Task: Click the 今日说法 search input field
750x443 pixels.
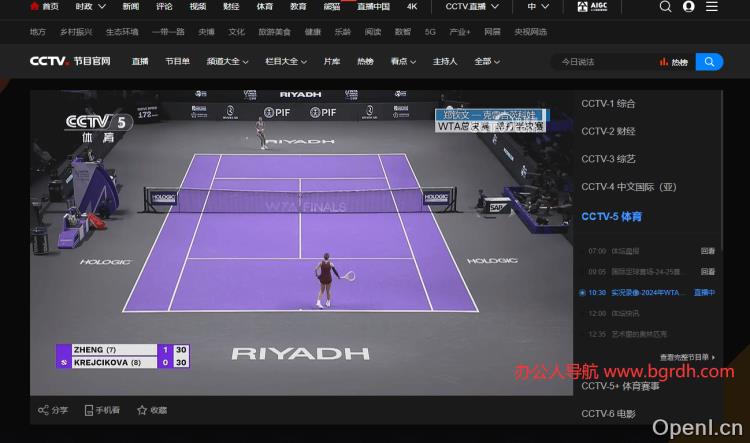Action: (x=600, y=62)
